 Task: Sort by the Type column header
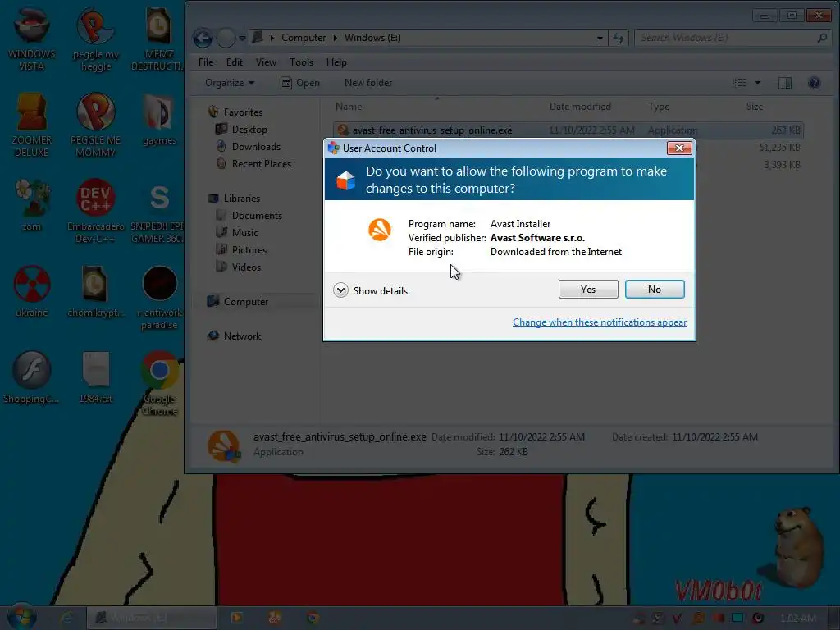659,107
